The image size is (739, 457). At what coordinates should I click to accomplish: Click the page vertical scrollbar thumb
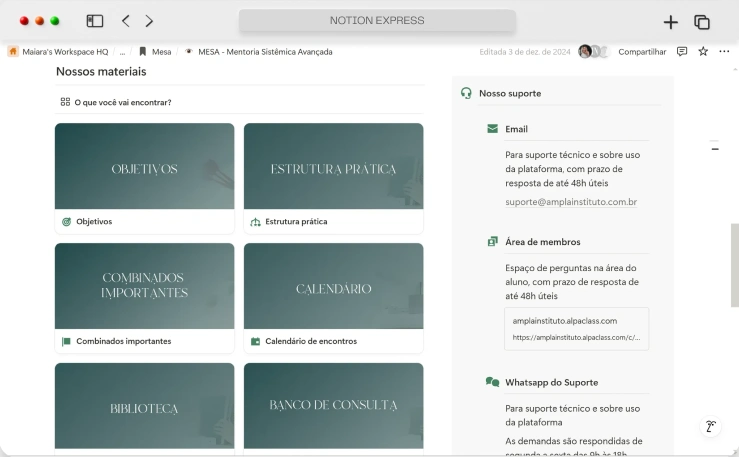click(735, 265)
